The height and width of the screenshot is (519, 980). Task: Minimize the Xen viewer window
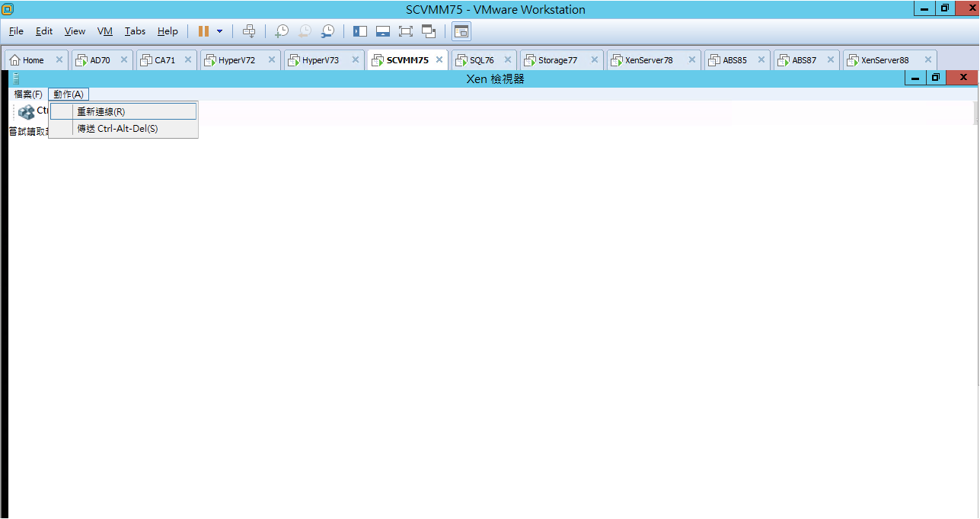[x=915, y=78]
